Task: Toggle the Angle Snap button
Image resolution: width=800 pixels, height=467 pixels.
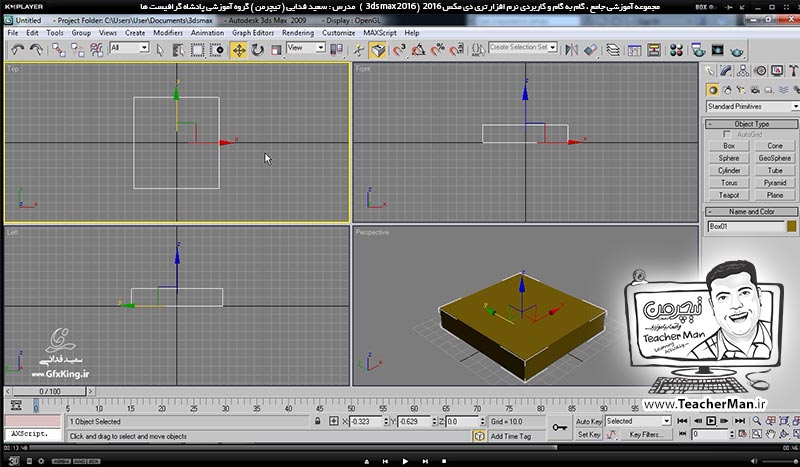Action: pos(418,50)
